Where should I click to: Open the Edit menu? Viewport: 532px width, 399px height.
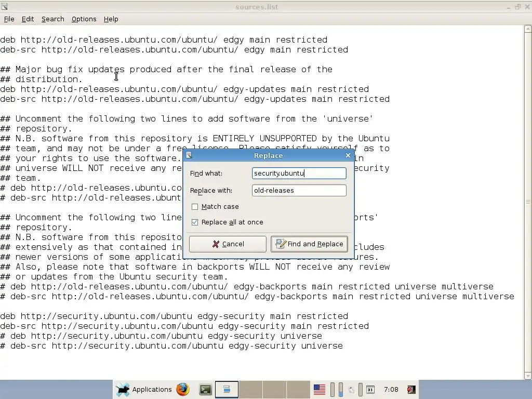(x=28, y=19)
